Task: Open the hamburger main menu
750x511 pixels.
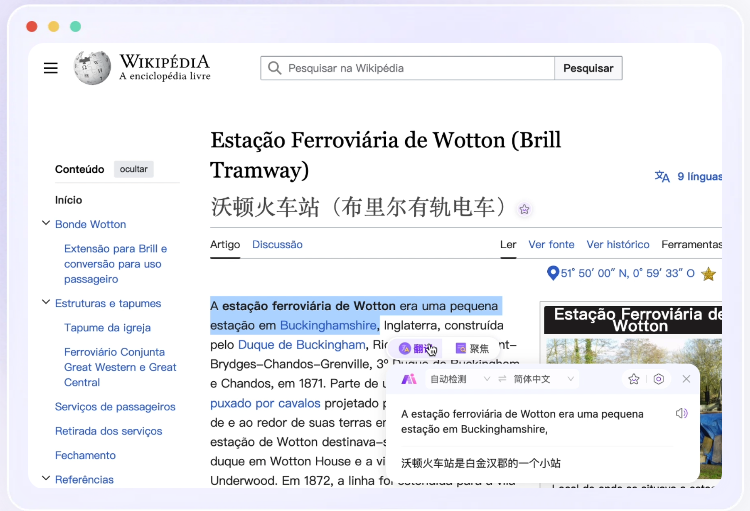Action: pos(51,68)
